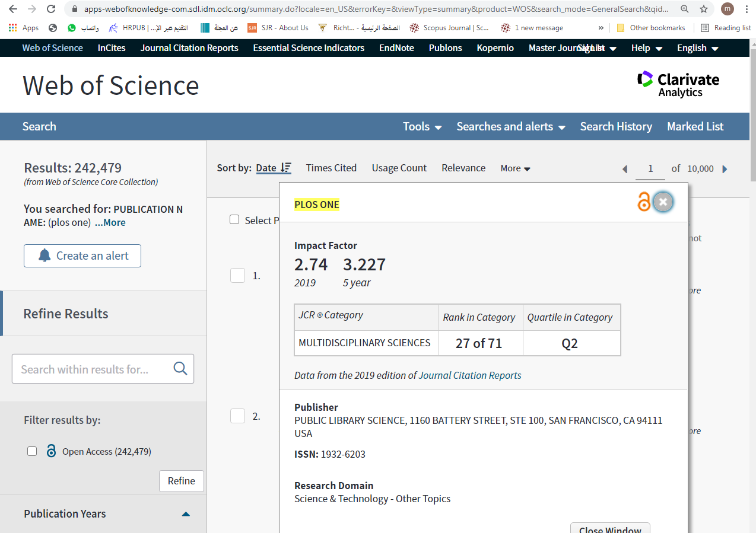Click the Q2 quartile cell

[x=572, y=343]
